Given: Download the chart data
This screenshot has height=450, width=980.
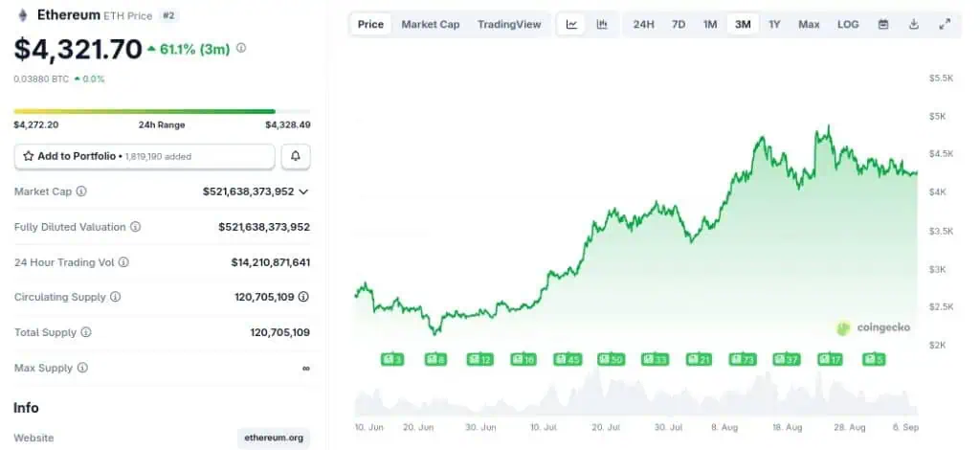Looking at the screenshot, I should tap(914, 24).
